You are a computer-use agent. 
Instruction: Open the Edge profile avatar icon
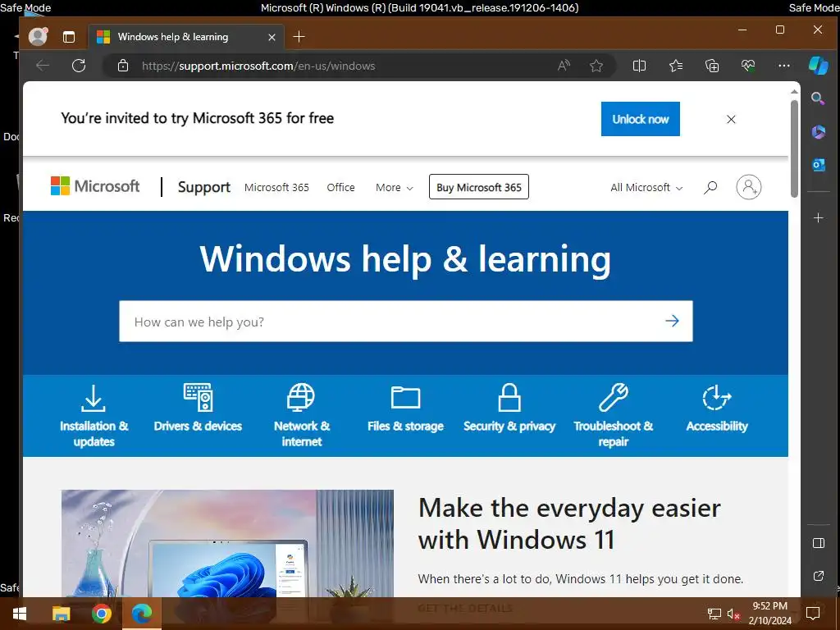coord(38,36)
